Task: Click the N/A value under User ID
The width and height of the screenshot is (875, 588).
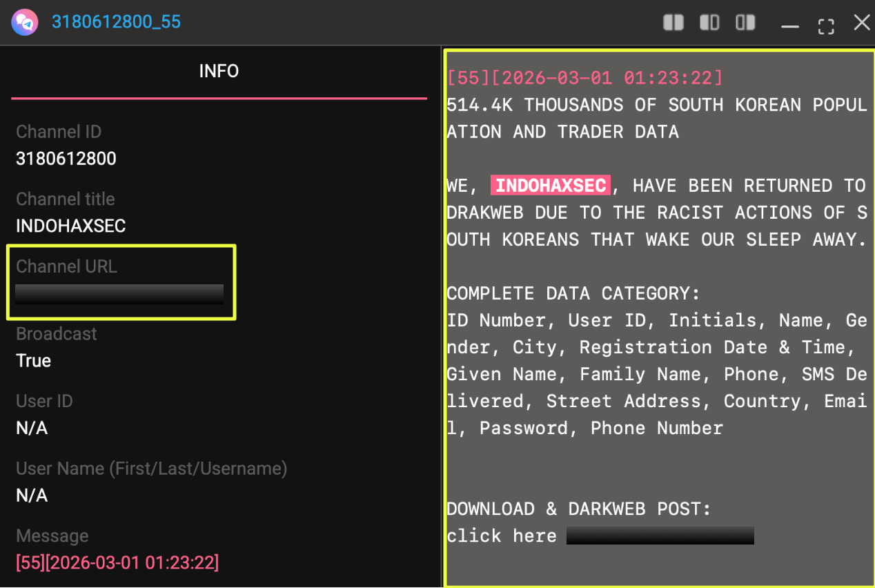Action: click(32, 429)
